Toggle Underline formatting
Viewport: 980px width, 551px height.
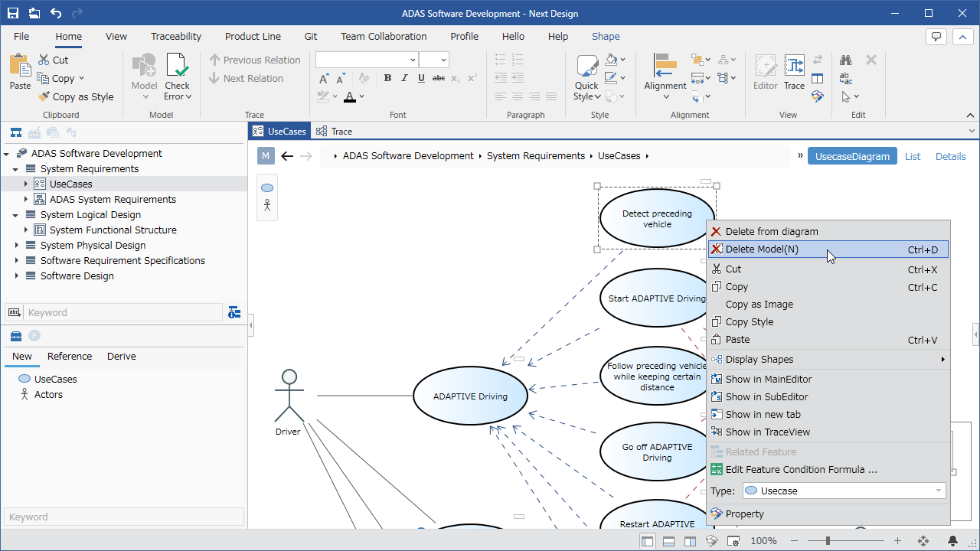point(421,78)
